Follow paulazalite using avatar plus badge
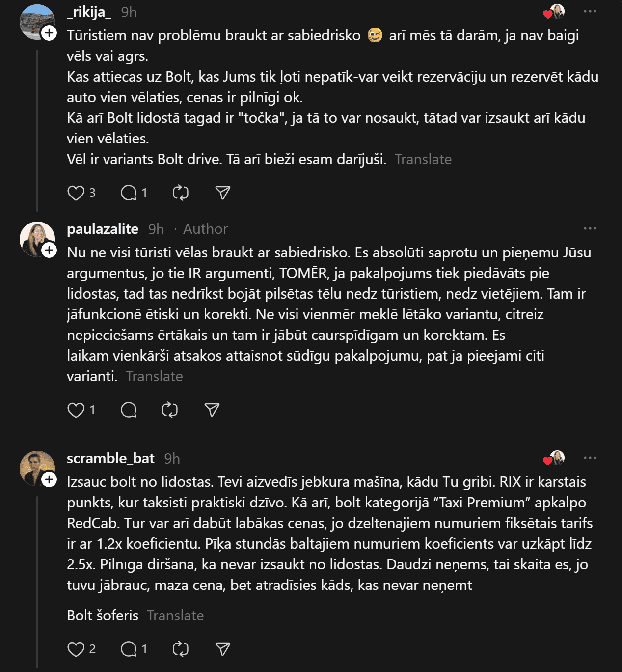 (49, 251)
